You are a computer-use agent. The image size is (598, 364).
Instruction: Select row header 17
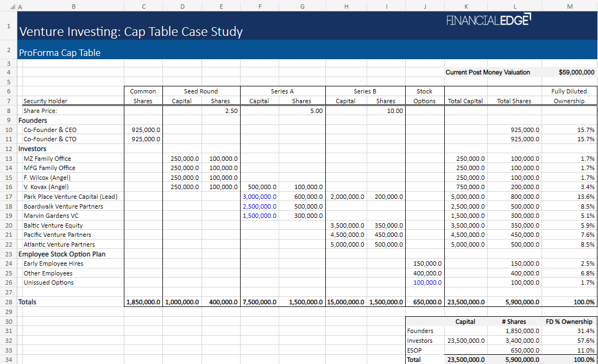click(x=8, y=197)
